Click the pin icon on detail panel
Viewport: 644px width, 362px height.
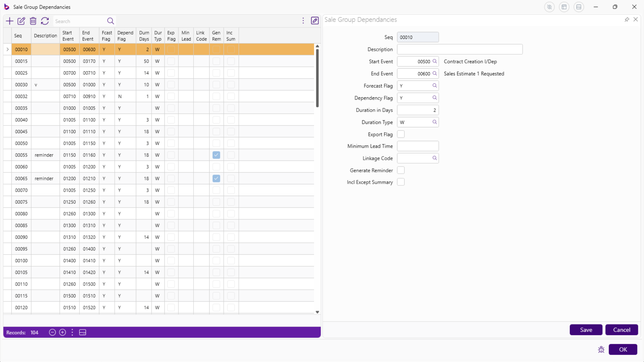click(x=627, y=19)
